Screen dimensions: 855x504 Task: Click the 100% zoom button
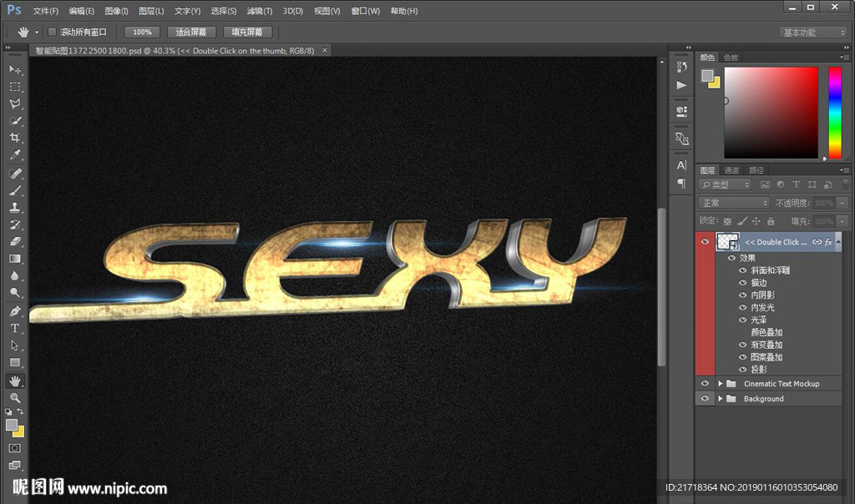tap(142, 33)
